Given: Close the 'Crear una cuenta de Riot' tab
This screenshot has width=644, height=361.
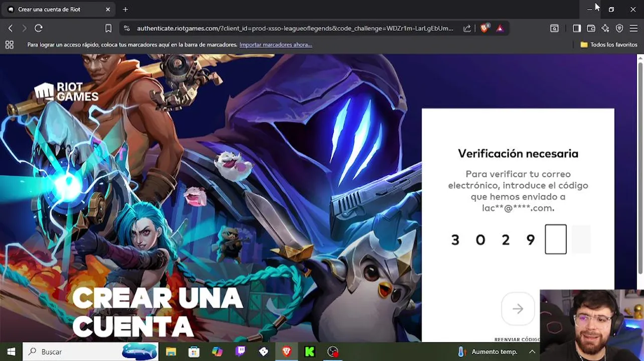Looking at the screenshot, I should [108, 9].
